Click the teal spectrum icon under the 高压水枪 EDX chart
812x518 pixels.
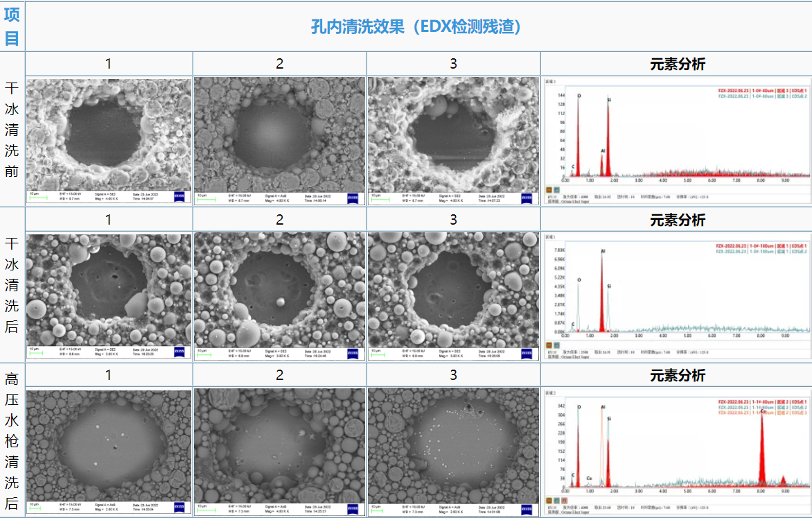pyautogui.click(x=556, y=499)
